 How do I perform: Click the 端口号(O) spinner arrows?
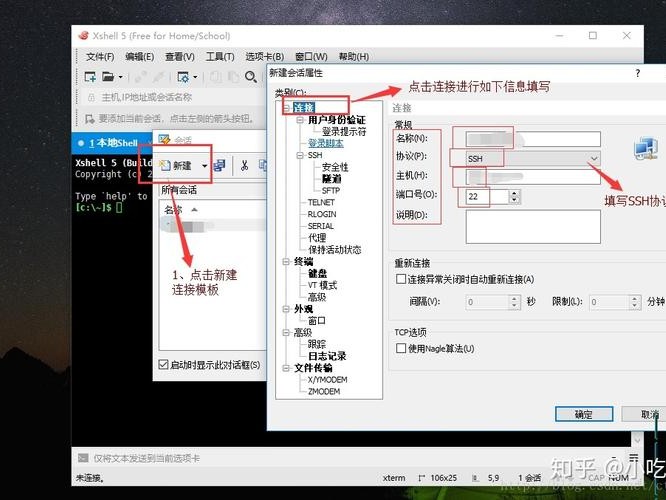tap(514, 196)
